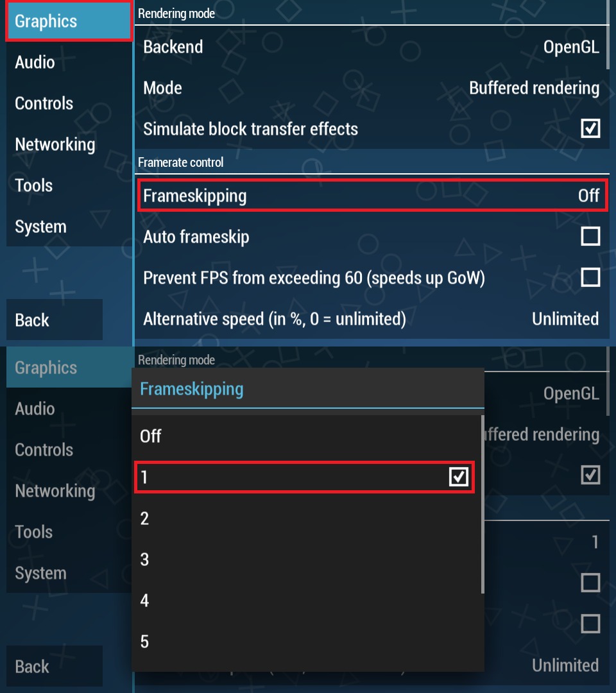Go to the bright undimmed System tab

coord(41,227)
